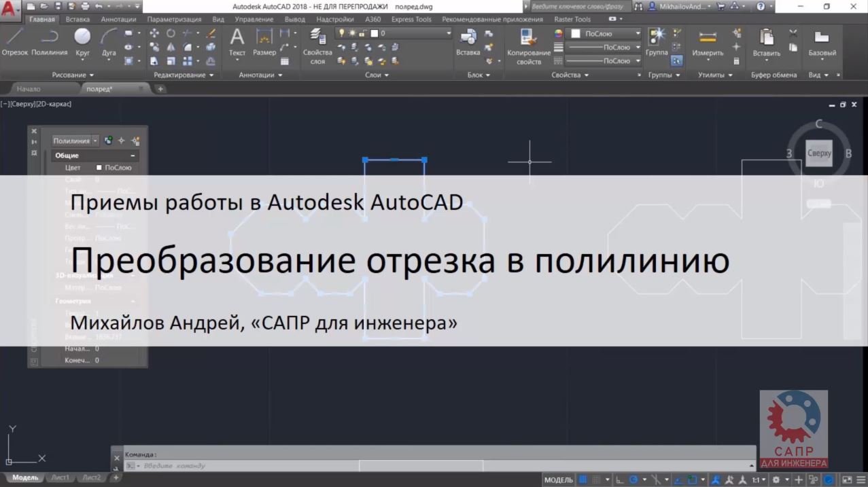The height and width of the screenshot is (487, 868).
Task: Click Копирование свойств match properties icon
Action: 528,46
